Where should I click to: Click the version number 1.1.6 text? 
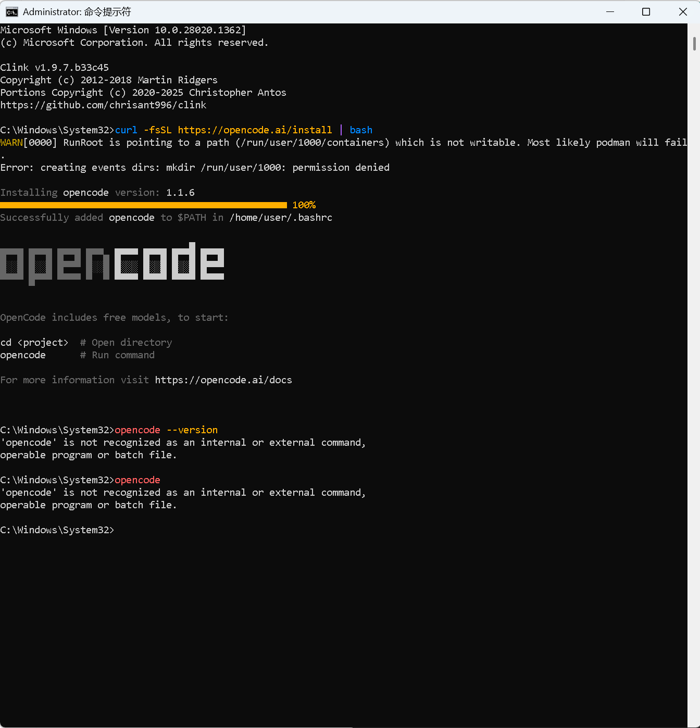[x=180, y=192]
